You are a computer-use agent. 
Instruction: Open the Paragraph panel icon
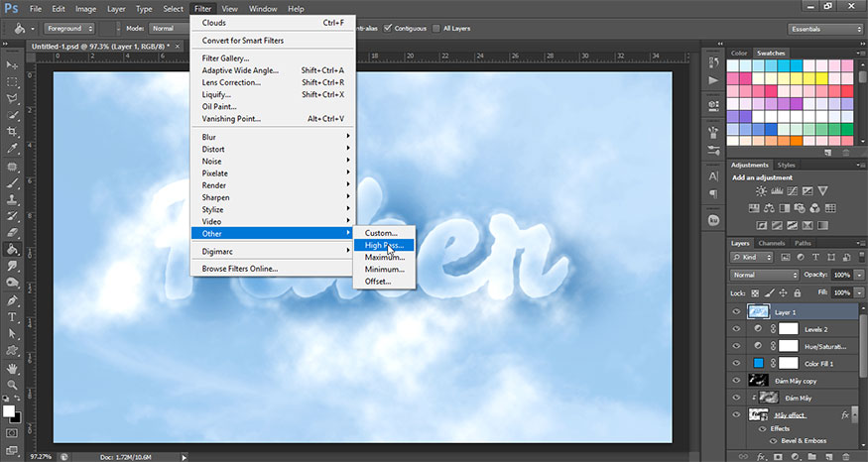[713, 193]
